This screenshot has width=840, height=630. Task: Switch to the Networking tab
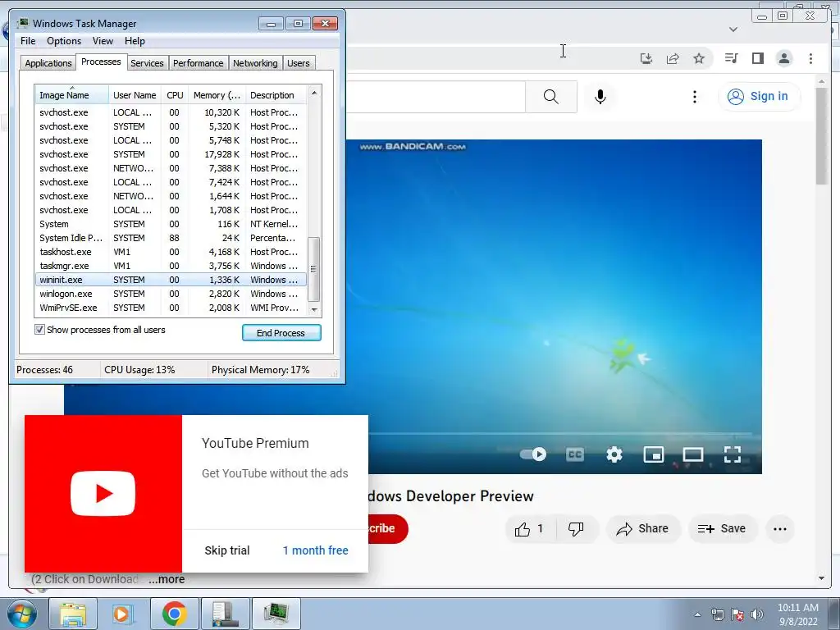click(x=255, y=63)
